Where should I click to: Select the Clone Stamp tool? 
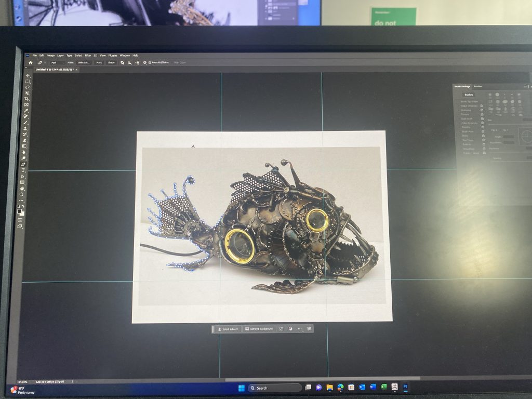pos(25,129)
